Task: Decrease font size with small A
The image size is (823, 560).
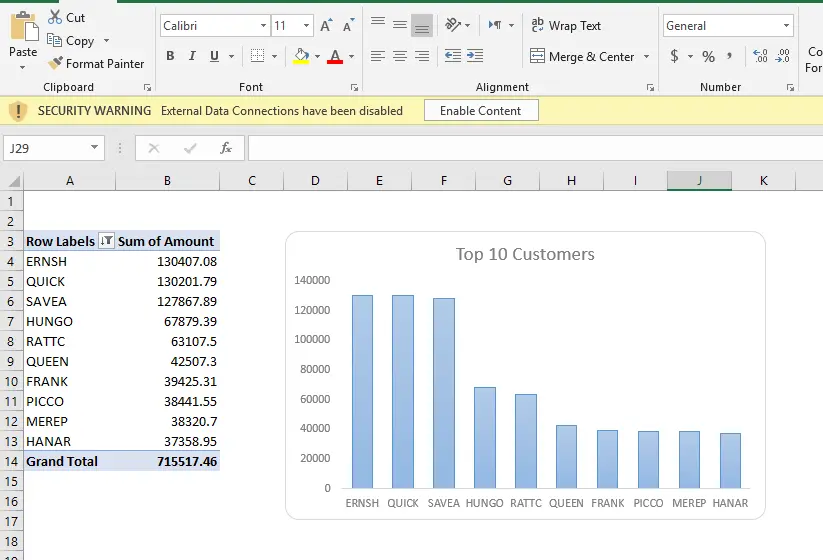Action: point(348,25)
